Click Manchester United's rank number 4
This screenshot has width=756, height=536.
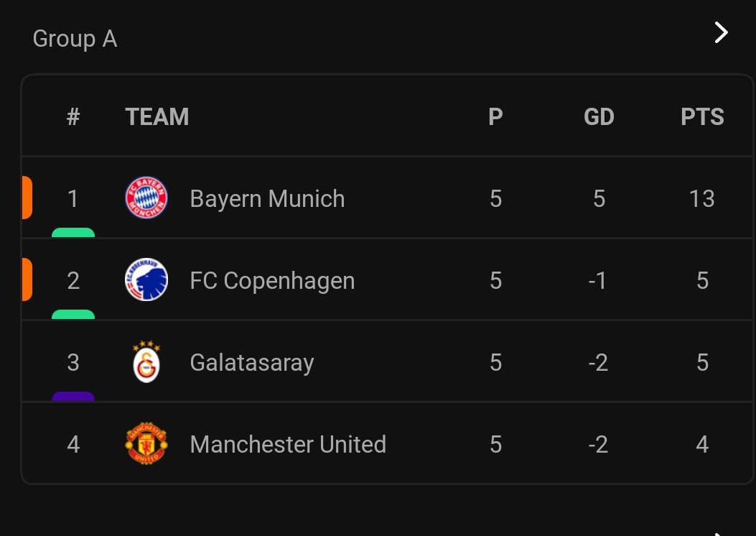click(x=73, y=444)
